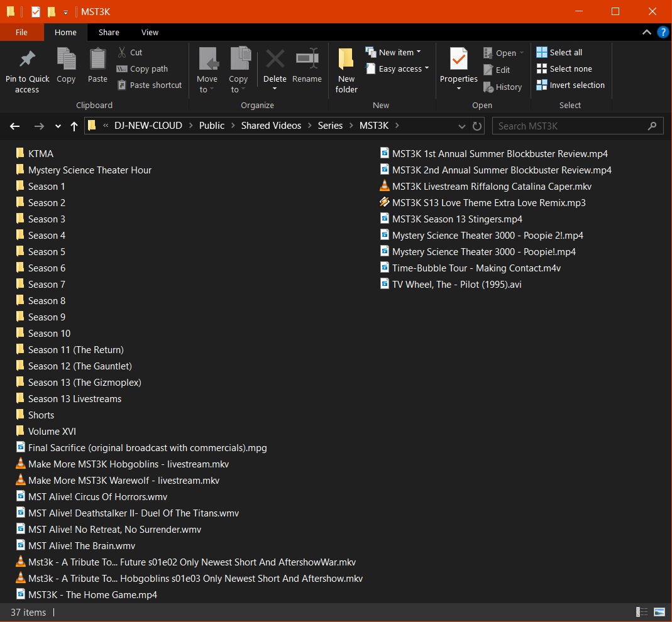Select Time-Bubble Tour - Making Contact.m4v

[470, 268]
